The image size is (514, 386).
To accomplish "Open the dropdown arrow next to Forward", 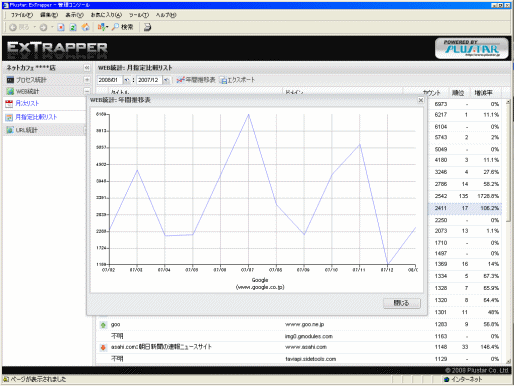I will [52, 27].
